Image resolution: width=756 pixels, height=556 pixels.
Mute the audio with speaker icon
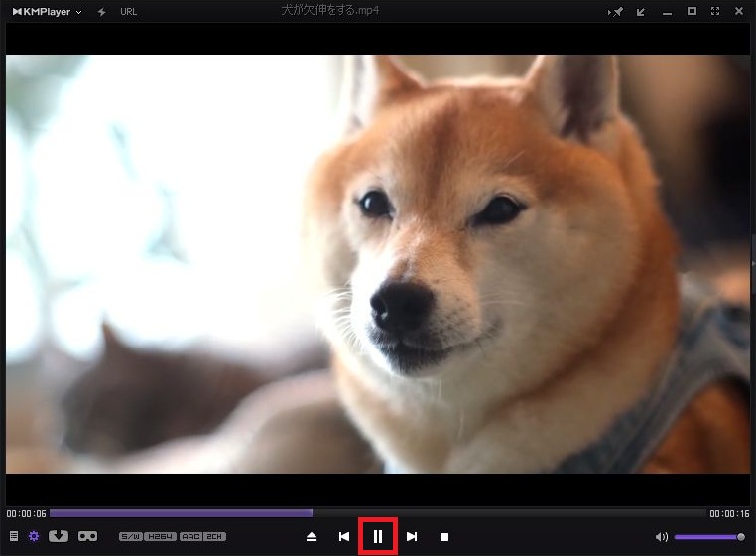tap(662, 537)
